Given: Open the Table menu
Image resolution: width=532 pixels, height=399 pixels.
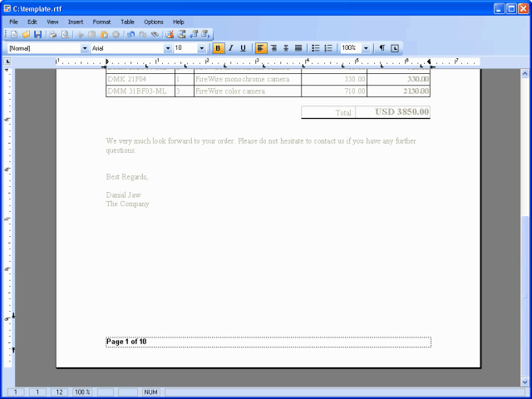Looking at the screenshot, I should pyautogui.click(x=127, y=22).
